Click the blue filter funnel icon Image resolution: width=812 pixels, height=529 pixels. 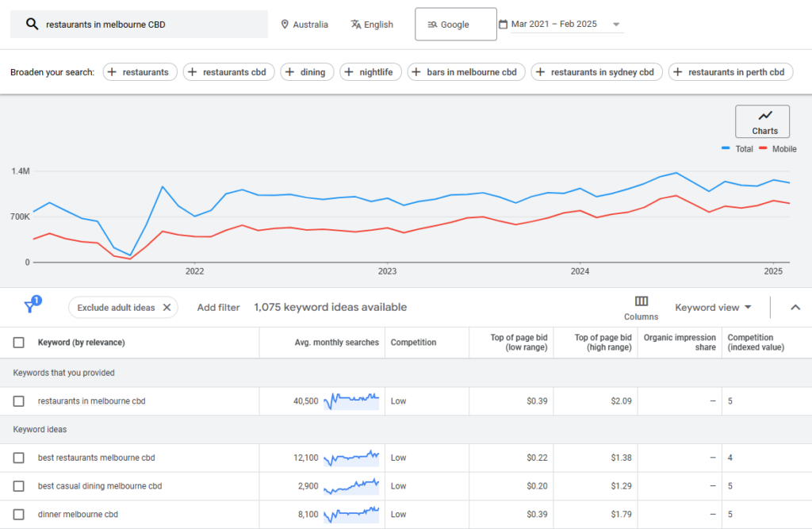point(32,307)
